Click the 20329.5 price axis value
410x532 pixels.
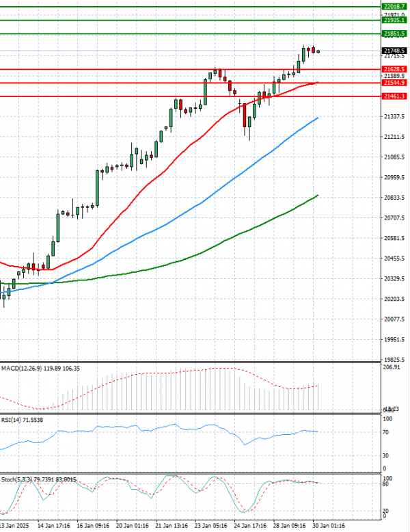(394, 279)
